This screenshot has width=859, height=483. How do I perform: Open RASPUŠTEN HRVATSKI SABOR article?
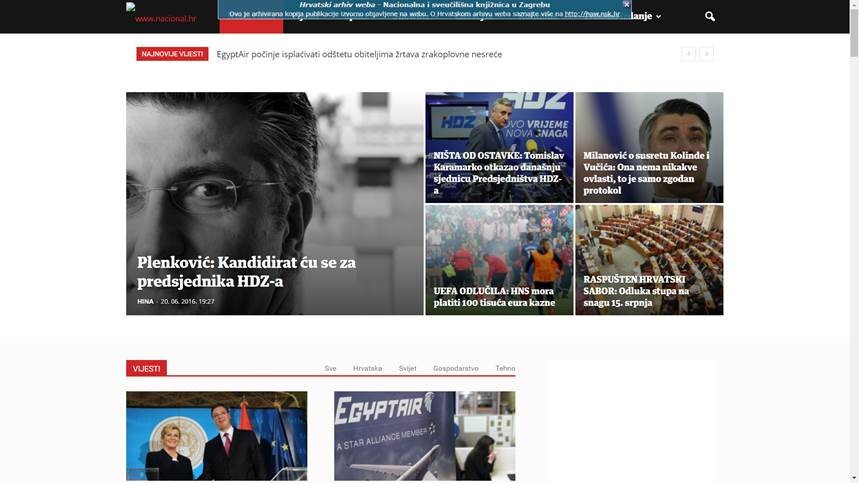tap(636, 291)
